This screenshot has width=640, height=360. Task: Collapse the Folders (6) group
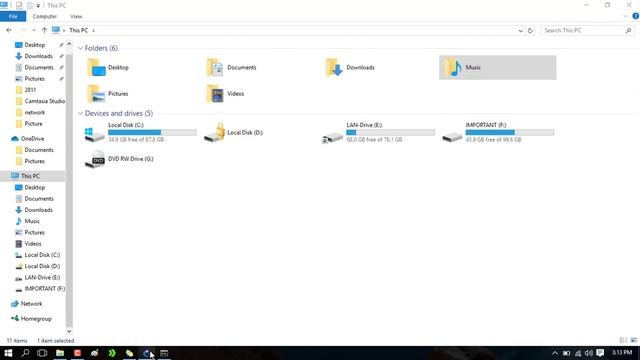(80, 48)
